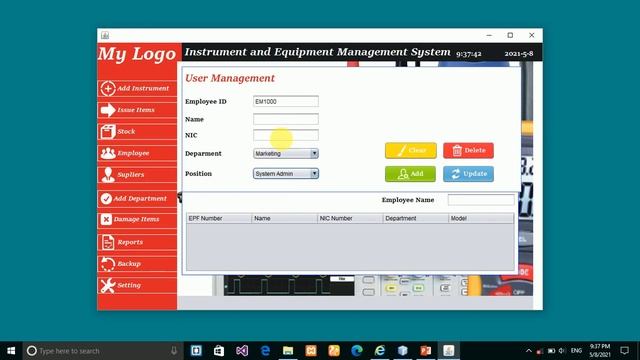Viewport: 640px width, 360px height.
Task: Open the Setting section
Action: coord(137,285)
